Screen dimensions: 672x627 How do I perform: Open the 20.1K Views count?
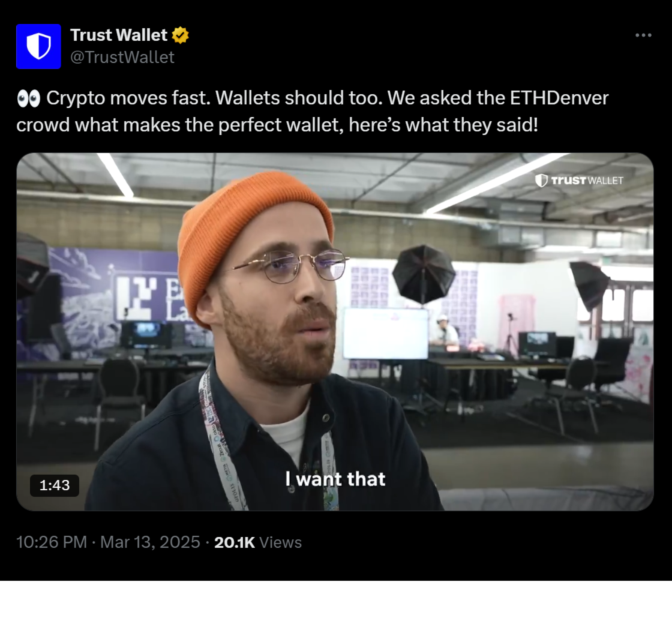tap(258, 542)
